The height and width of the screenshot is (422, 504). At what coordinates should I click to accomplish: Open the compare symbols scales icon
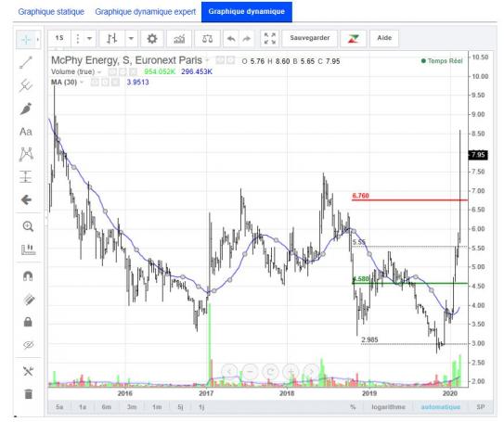(207, 39)
